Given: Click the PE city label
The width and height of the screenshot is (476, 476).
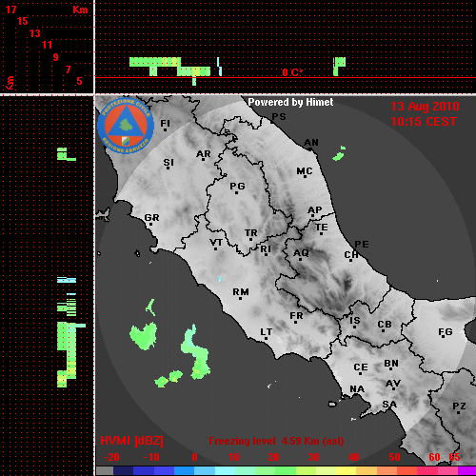Looking at the screenshot, I should pyautogui.click(x=362, y=245).
